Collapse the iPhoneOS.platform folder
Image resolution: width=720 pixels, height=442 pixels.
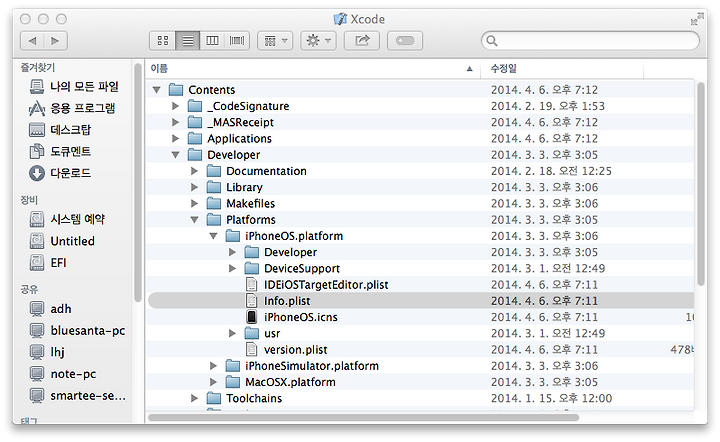pyautogui.click(x=213, y=236)
